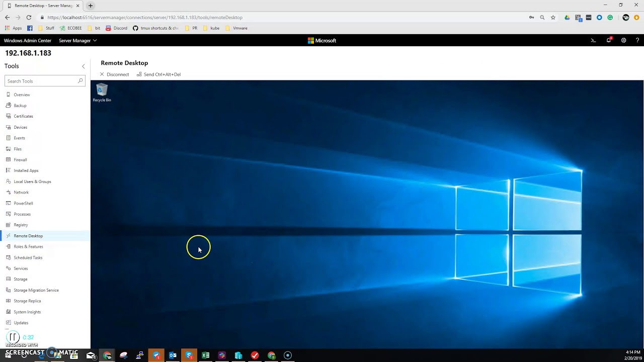The image size is (644, 362).
Task: Send Ctrl+Alt+Del to the remote machine
Action: (158, 74)
